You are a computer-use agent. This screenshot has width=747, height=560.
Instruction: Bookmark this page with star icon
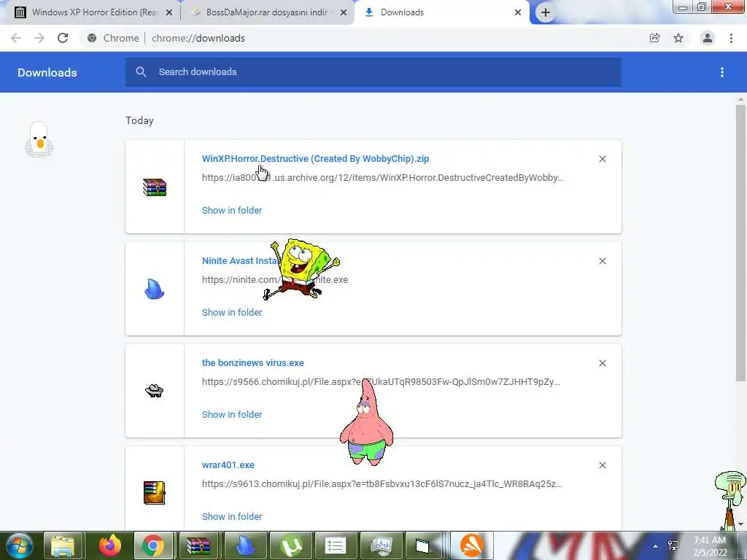coord(678,38)
